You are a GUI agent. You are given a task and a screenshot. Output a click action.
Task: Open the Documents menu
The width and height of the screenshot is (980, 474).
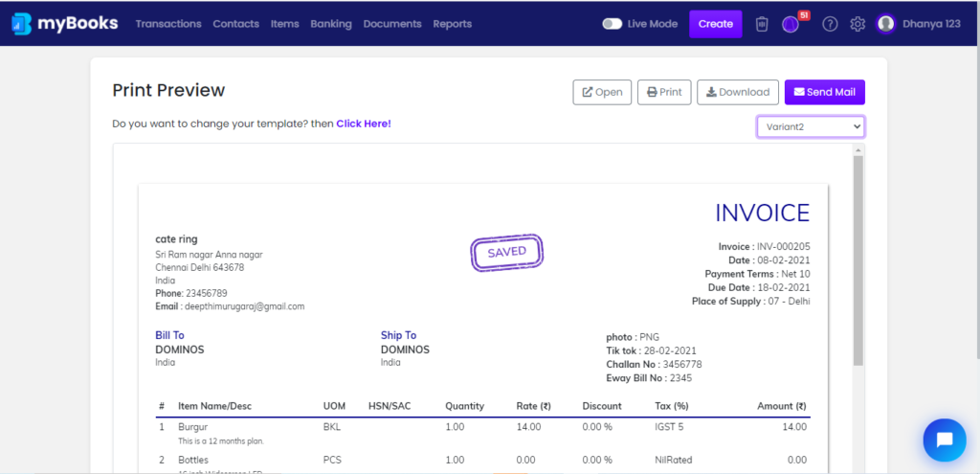point(392,24)
